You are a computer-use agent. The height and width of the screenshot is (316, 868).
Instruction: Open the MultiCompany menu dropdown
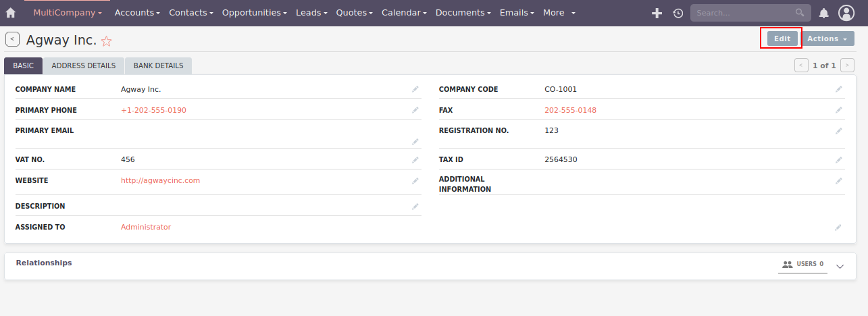pyautogui.click(x=68, y=13)
